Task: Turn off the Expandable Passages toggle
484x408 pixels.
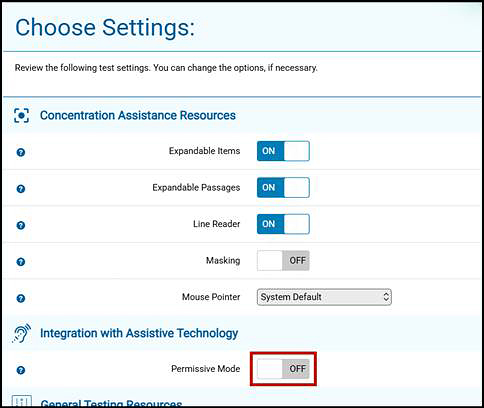Action: 283,188
